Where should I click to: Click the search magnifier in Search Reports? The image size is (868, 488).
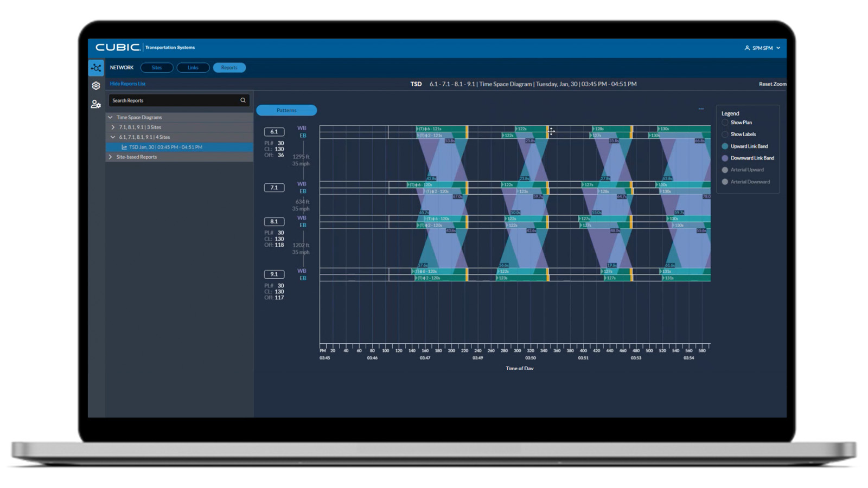pyautogui.click(x=242, y=100)
